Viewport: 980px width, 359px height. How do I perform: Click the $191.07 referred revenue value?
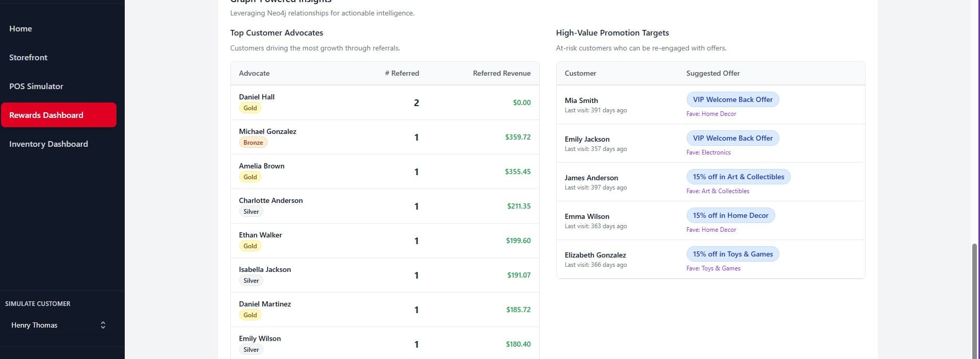coord(519,275)
